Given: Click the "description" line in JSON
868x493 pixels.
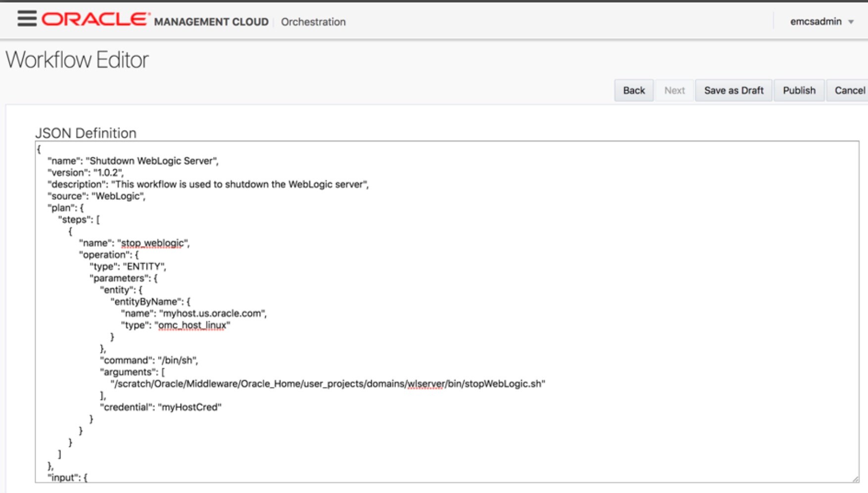Looking at the screenshot, I should (208, 184).
